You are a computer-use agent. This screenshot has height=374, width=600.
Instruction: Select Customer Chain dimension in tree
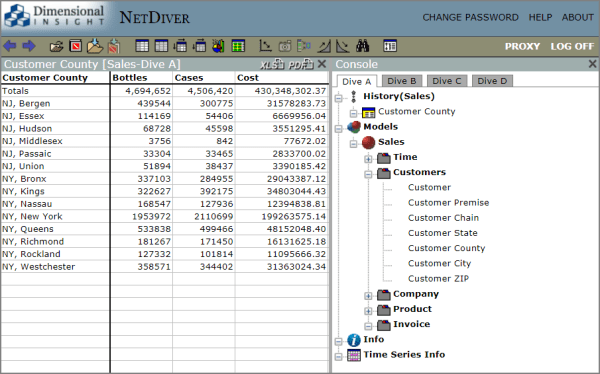click(x=443, y=218)
